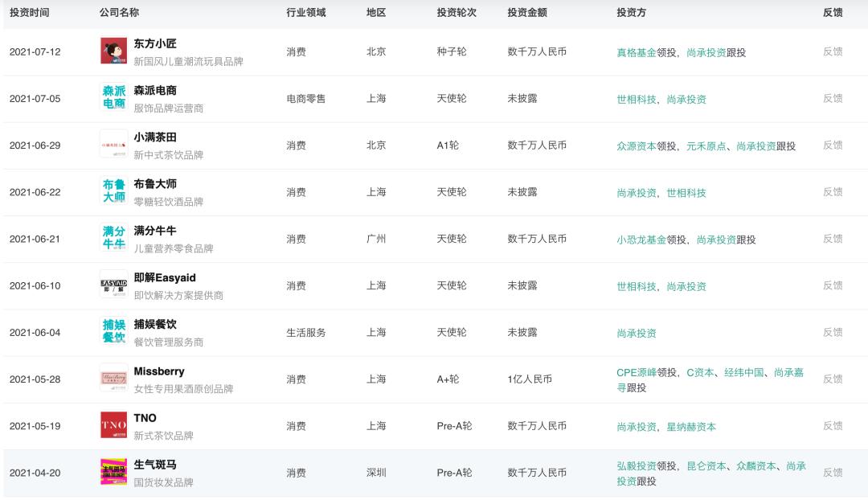The width and height of the screenshot is (868, 500).
Task: Open the 森派电商 logo icon
Action: 113,98
